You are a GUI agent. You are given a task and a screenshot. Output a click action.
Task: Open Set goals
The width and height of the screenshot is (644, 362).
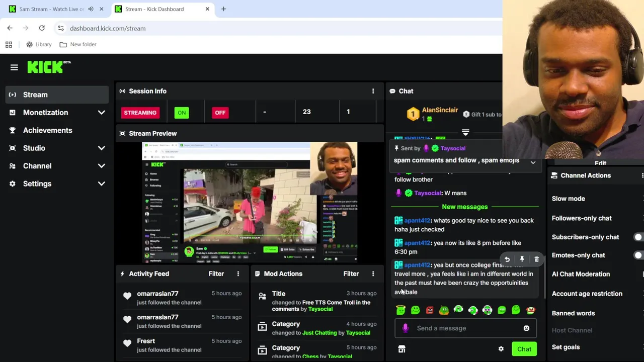tap(566, 347)
